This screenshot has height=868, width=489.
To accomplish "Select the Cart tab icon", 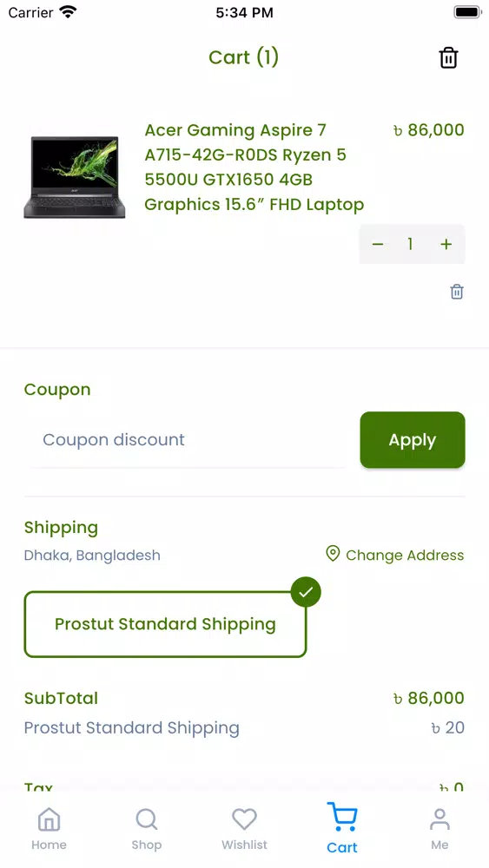I will (x=342, y=817).
